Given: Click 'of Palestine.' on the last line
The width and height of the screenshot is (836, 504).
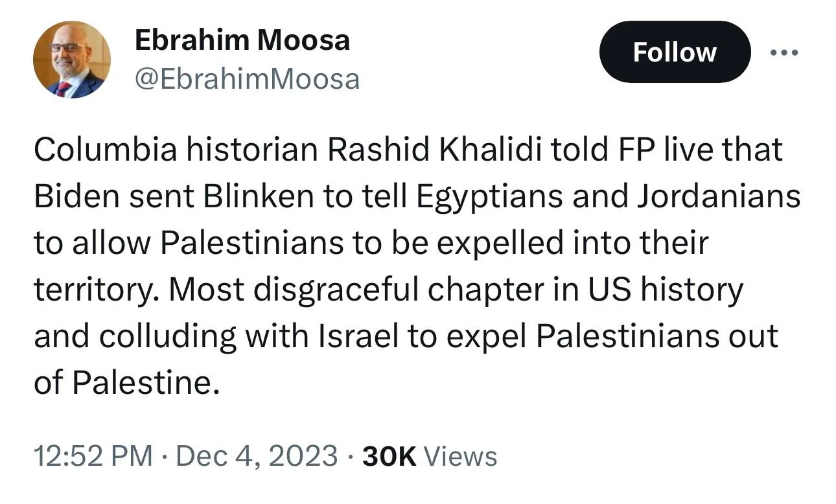Looking at the screenshot, I should tap(123, 383).
